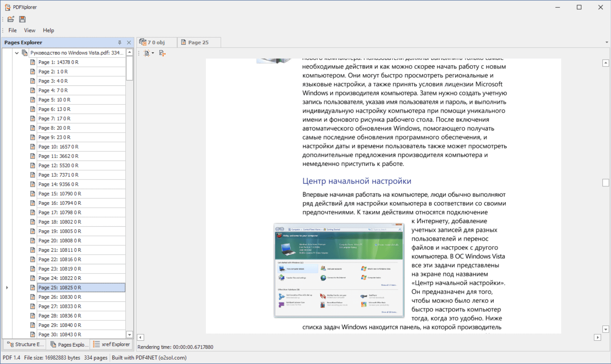
Task: Click the second page toolbar icon above document
Action: (x=162, y=53)
